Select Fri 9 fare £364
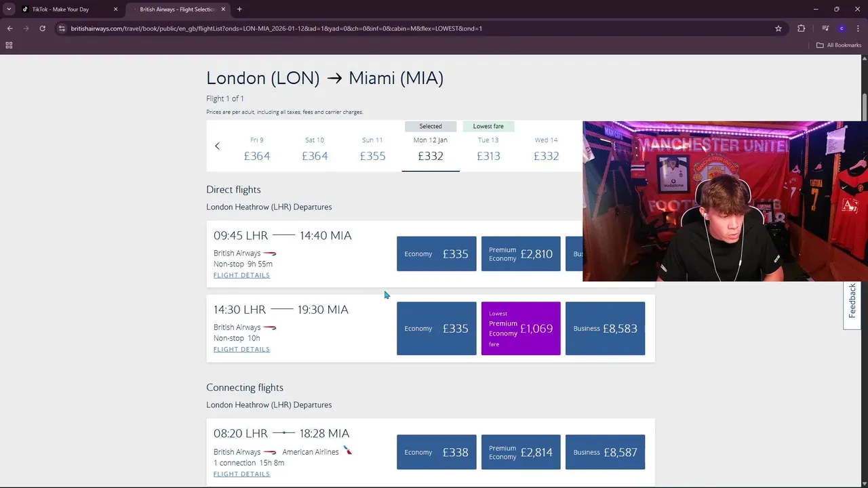 257,149
